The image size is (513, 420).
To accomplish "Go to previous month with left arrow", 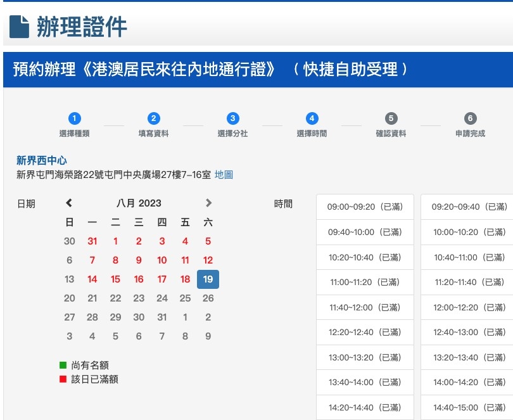I will (x=70, y=203).
